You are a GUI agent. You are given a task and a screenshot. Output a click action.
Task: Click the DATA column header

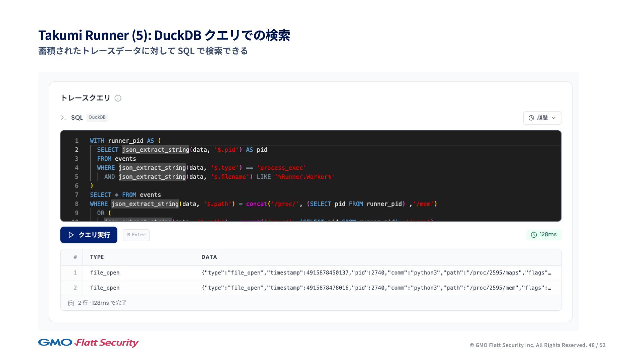click(209, 257)
